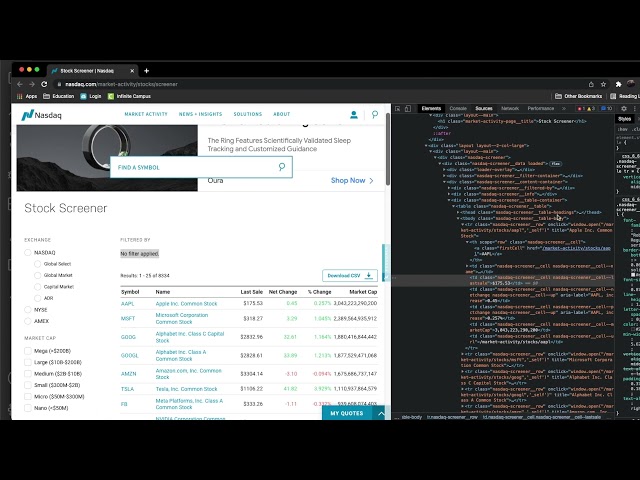Image resolution: width=640 pixels, height=480 pixels.
Task: Bookmark the page with the star icon
Action: [603, 84]
